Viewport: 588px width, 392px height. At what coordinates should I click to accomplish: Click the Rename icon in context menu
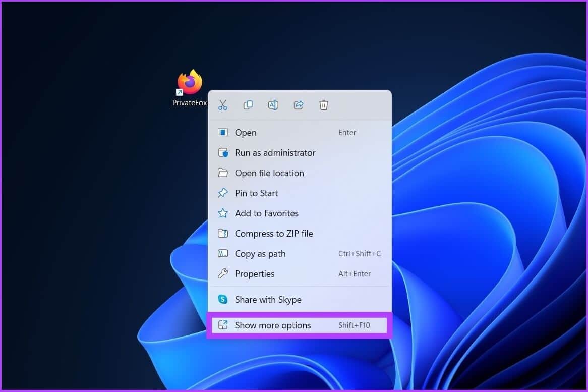(x=273, y=105)
